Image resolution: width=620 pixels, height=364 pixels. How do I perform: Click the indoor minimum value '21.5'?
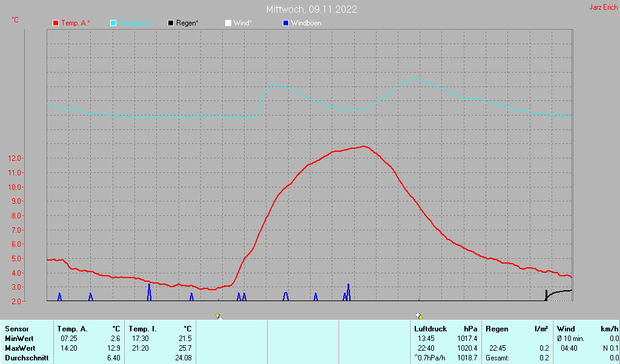pyautogui.click(x=185, y=339)
